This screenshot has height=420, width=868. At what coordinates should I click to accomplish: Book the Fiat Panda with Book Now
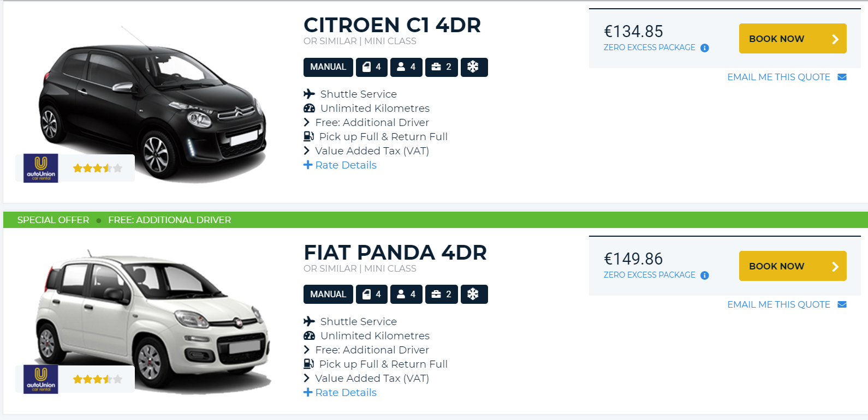793,266
